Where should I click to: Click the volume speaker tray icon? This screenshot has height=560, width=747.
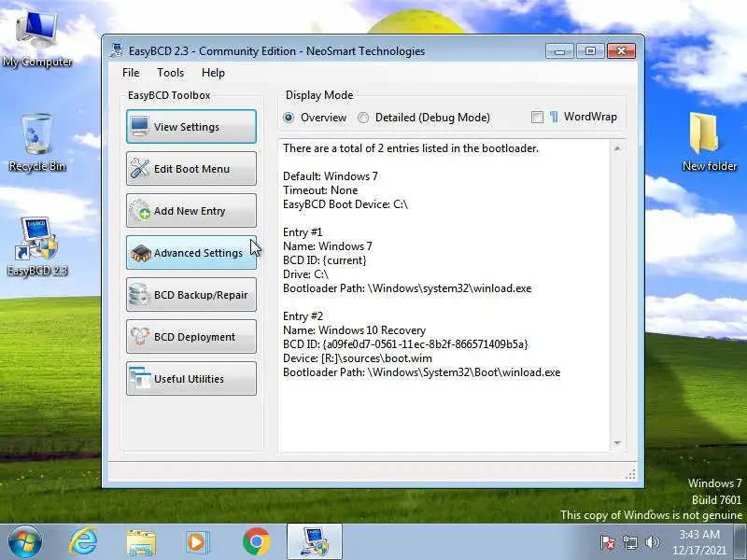(x=652, y=542)
